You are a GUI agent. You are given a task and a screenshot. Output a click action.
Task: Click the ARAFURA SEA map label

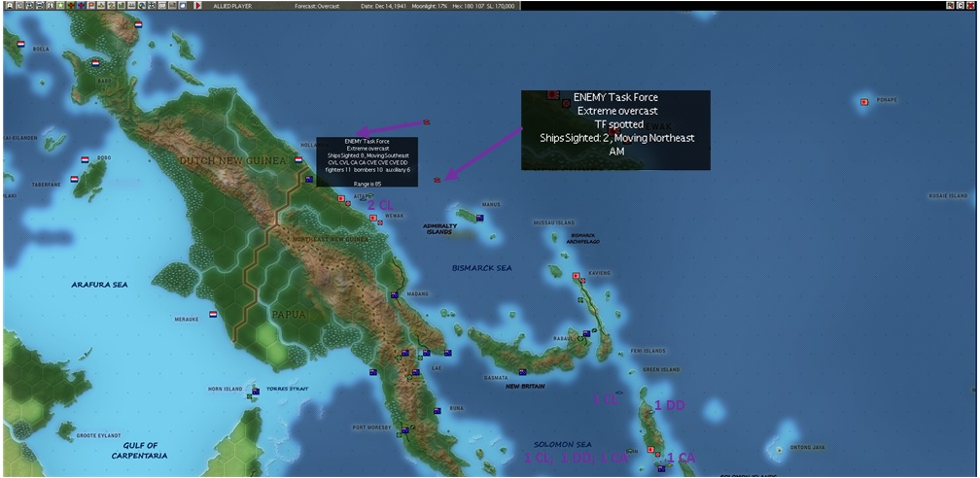99,285
